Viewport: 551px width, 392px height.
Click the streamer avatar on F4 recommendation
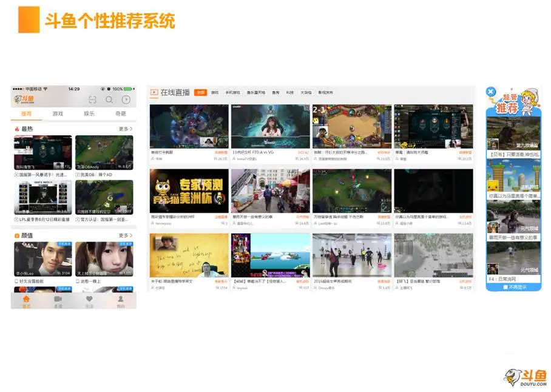coord(493,269)
